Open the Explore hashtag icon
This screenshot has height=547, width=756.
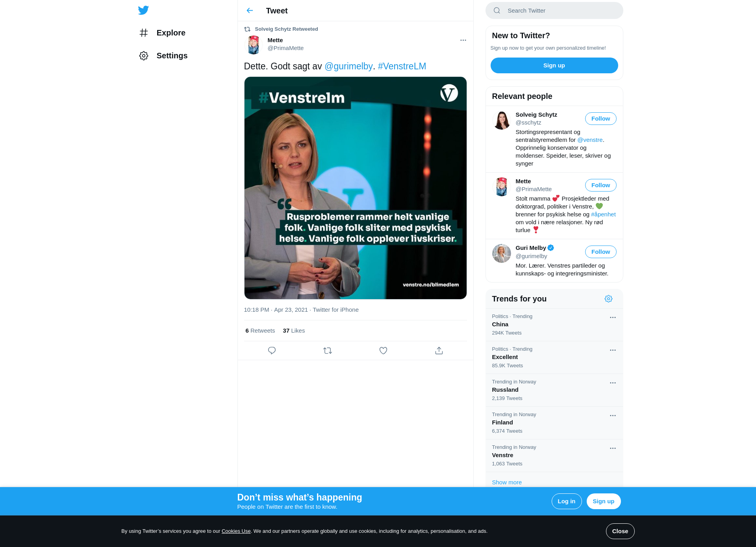pos(144,33)
